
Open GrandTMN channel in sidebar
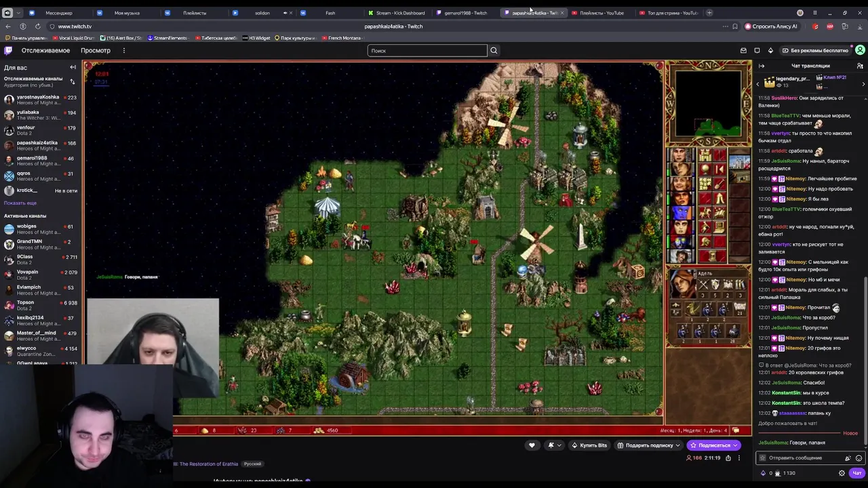[39, 244]
